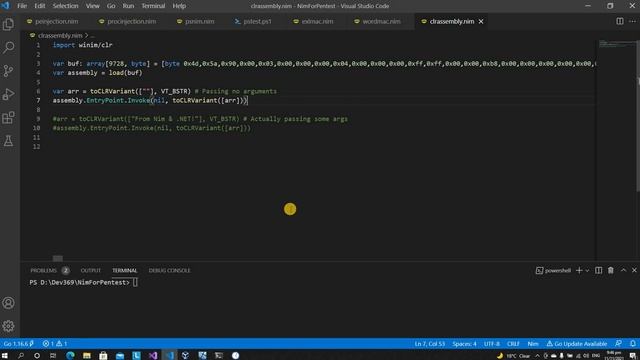Click Ln 7, Col 53 cursor position
640x360 pixels.
pyautogui.click(x=429, y=344)
